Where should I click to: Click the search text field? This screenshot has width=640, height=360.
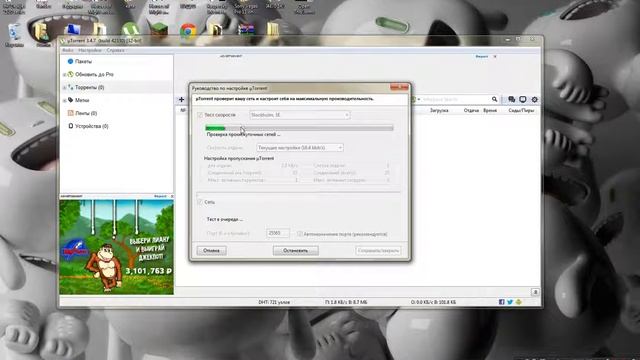(x=456, y=99)
